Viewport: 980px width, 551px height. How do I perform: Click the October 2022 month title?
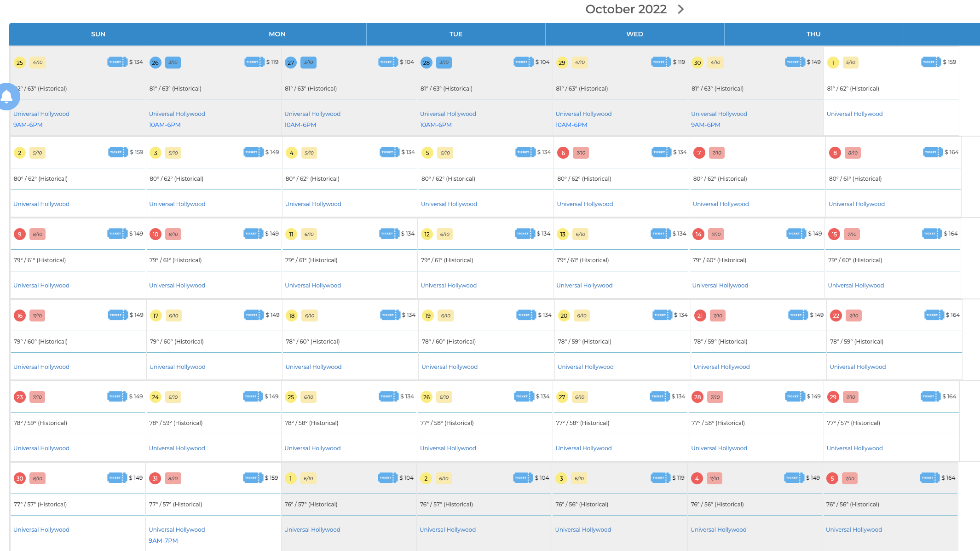click(626, 9)
